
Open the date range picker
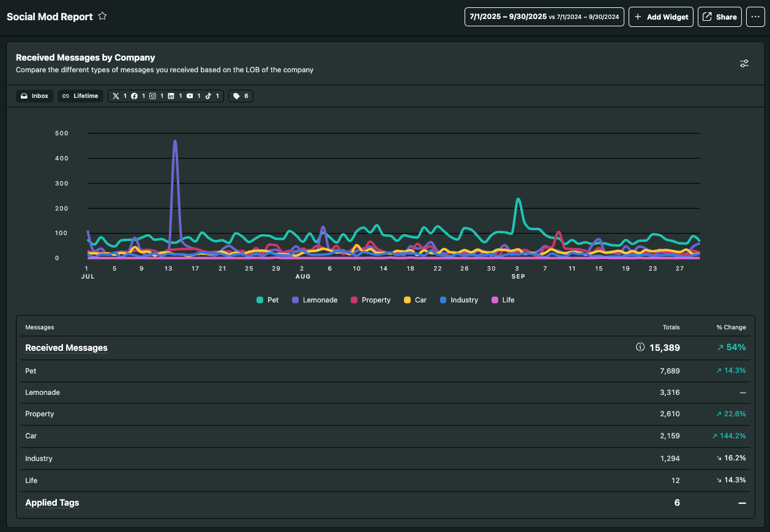tap(544, 17)
